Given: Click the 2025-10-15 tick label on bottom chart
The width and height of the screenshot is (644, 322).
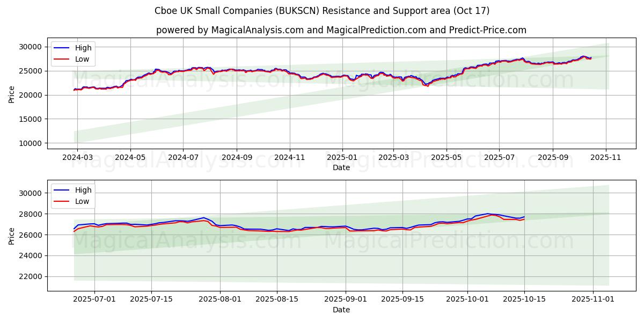Looking at the screenshot, I should tap(524, 299).
